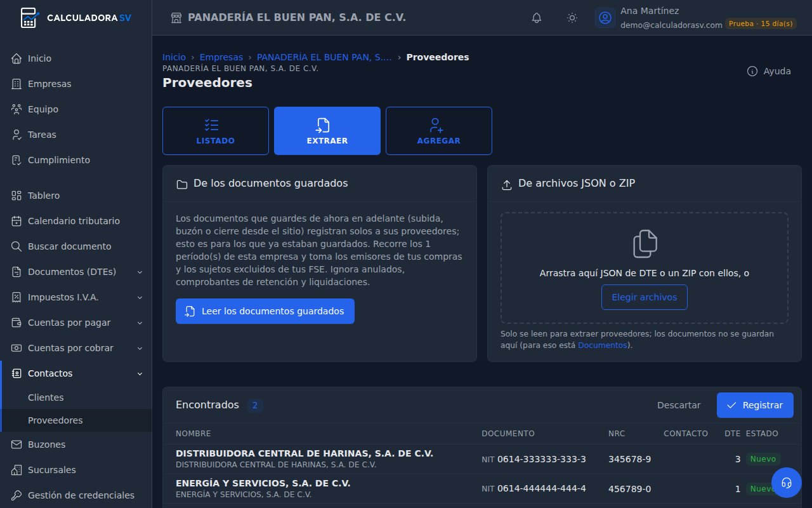Open Cumplimiento in the sidebar
Image resolution: width=812 pixels, height=508 pixels.
coord(76,160)
